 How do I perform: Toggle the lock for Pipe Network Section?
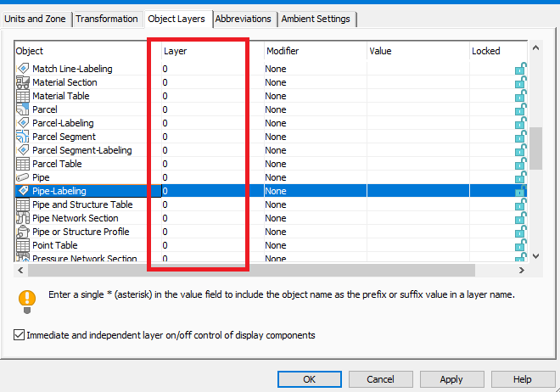(x=520, y=218)
